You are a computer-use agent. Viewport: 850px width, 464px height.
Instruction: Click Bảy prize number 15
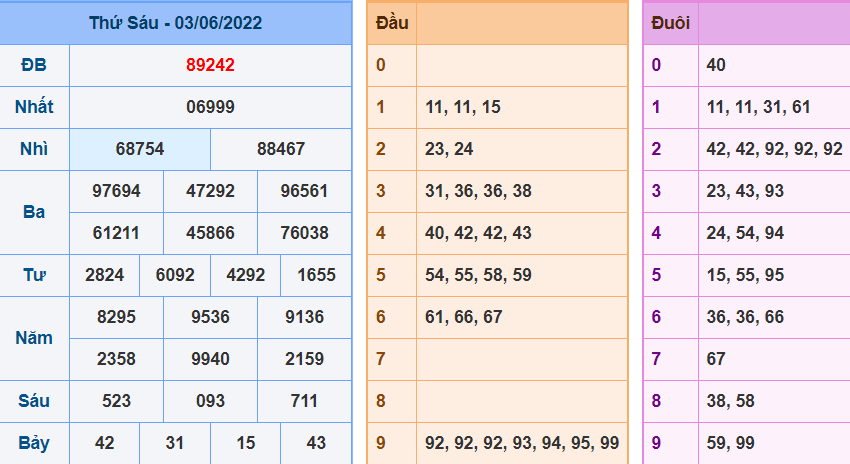coord(246,443)
